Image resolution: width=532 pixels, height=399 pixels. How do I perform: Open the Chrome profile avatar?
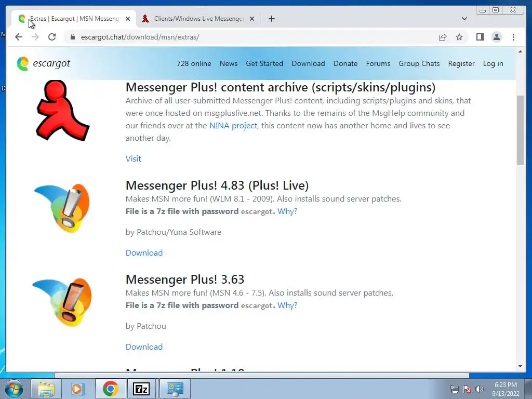(x=496, y=37)
